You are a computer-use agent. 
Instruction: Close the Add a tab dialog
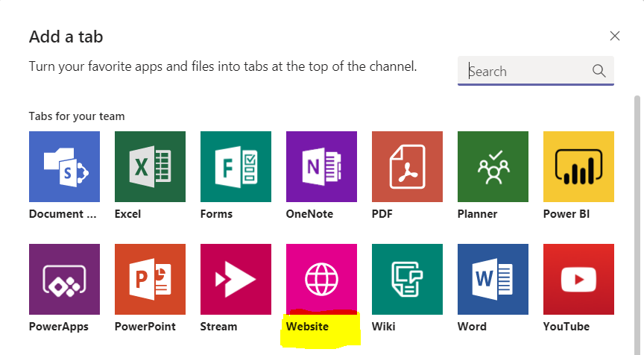(x=614, y=36)
